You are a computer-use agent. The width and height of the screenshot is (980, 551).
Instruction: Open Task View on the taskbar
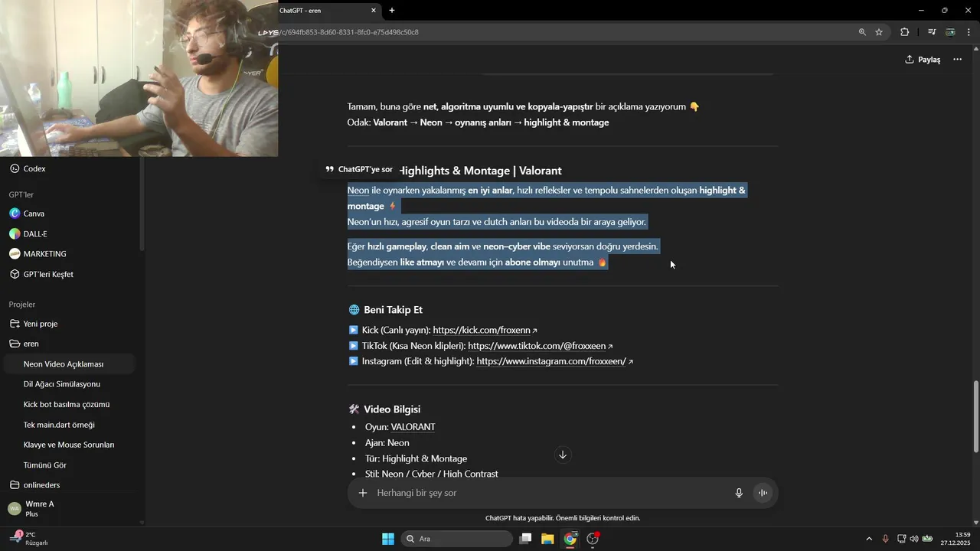525,539
